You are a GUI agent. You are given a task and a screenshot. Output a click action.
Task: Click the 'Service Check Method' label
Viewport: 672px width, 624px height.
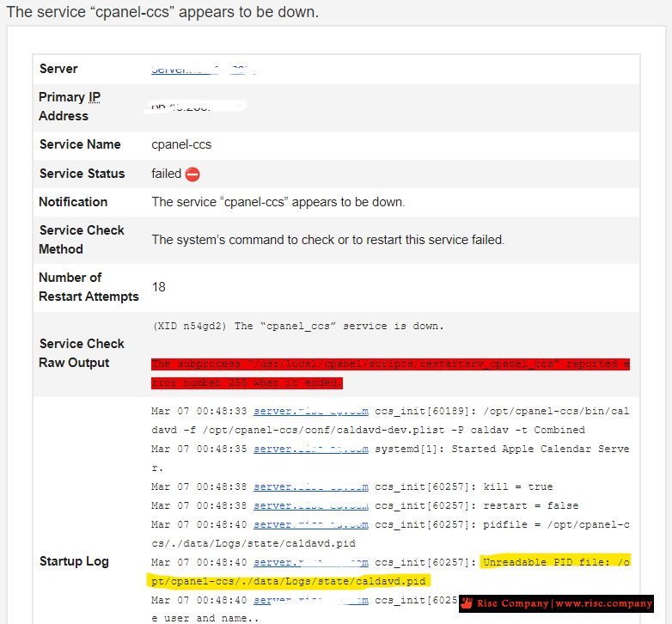click(82, 240)
